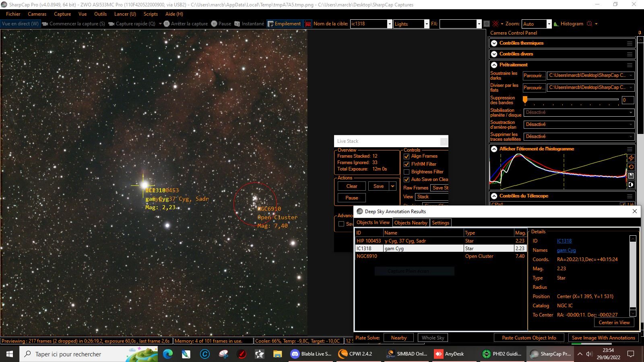The image size is (644, 362).
Task: Click the red NC icon near target name
Action: [308, 24]
